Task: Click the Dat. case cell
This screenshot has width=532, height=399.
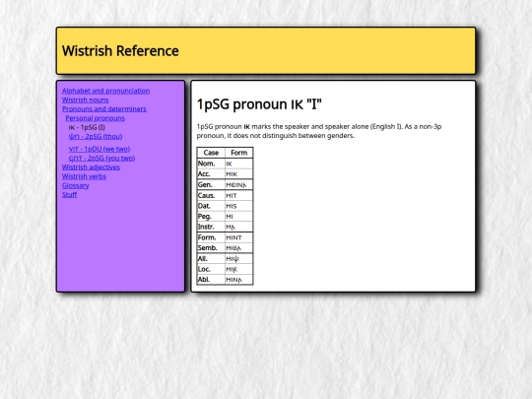Action: pyautogui.click(x=211, y=206)
